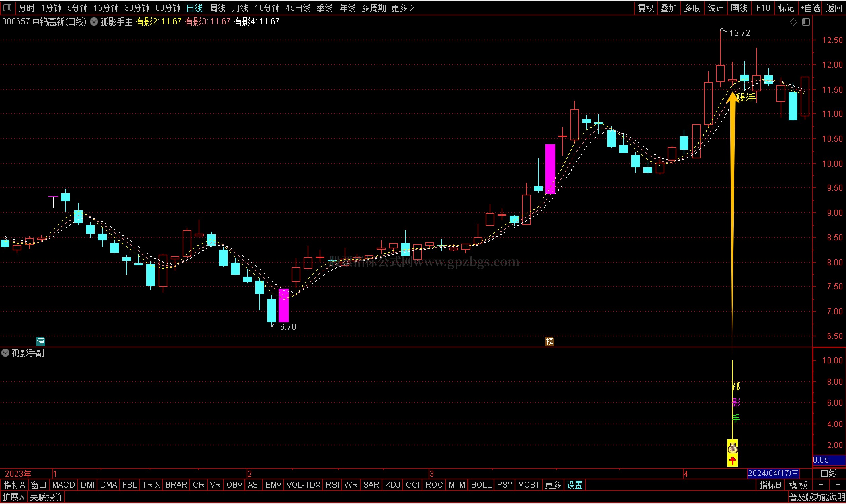Click the 复权 button

645,8
